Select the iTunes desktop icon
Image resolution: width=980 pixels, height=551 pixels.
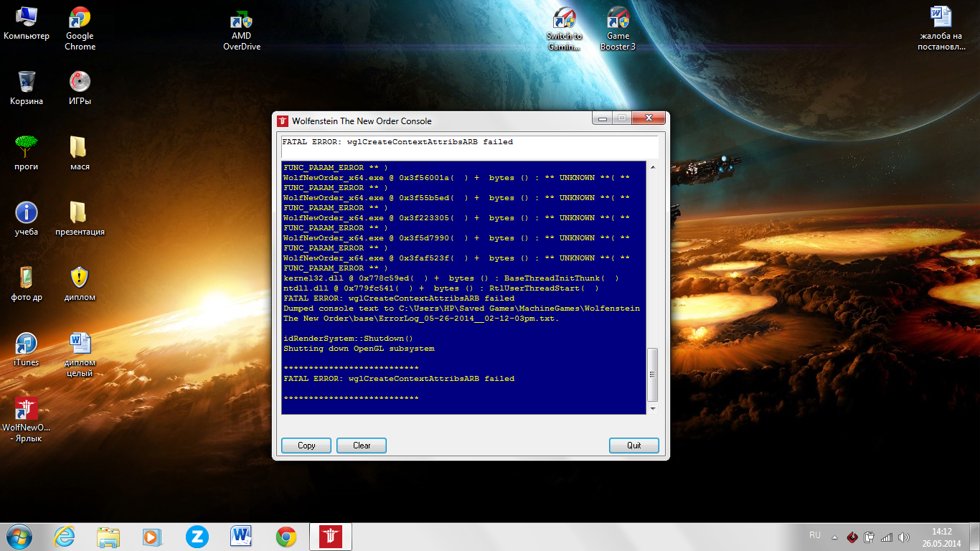coord(27,344)
